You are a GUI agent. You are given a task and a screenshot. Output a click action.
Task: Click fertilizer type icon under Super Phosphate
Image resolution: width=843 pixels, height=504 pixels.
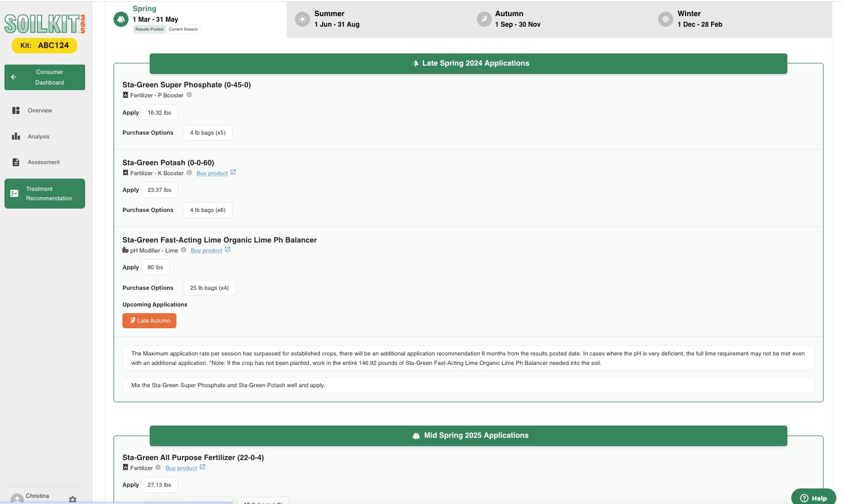125,95
